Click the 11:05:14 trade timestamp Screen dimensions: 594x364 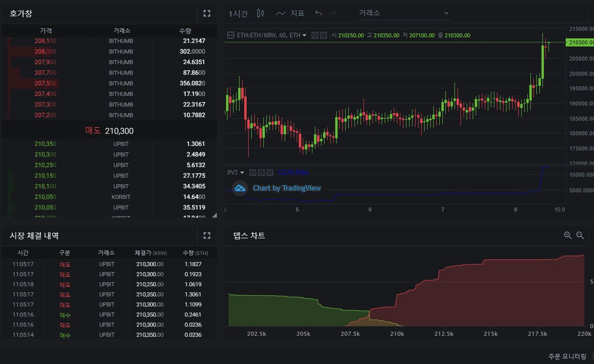(23, 335)
